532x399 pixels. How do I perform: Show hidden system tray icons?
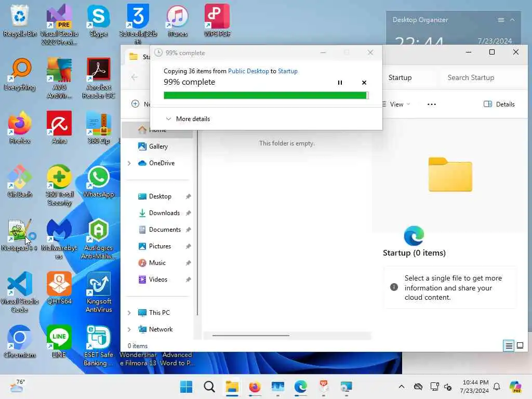(402, 387)
